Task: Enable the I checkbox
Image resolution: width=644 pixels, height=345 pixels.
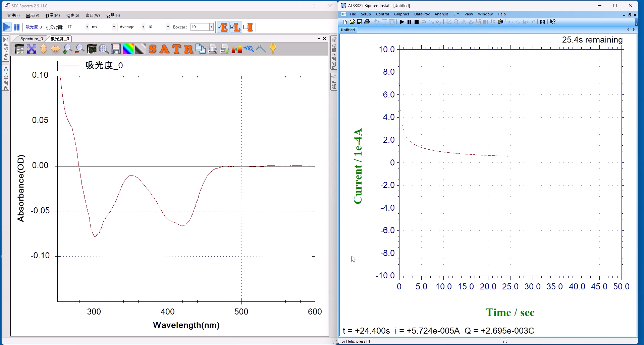Action: point(248,27)
